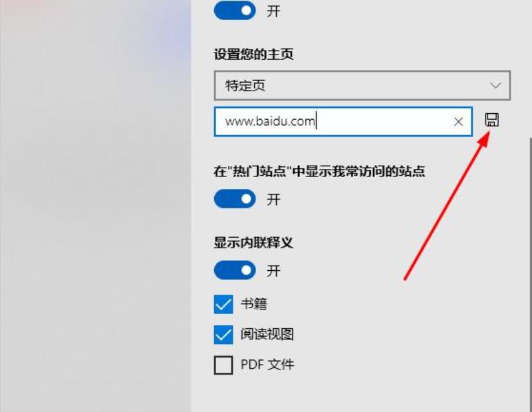The image size is (532, 412).
Task: Clear the www.baidu.com text with X
Action: (x=458, y=122)
